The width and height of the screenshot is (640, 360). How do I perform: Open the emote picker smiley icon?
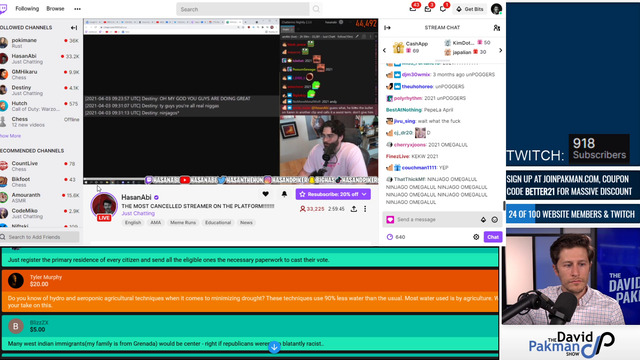[x=495, y=220]
